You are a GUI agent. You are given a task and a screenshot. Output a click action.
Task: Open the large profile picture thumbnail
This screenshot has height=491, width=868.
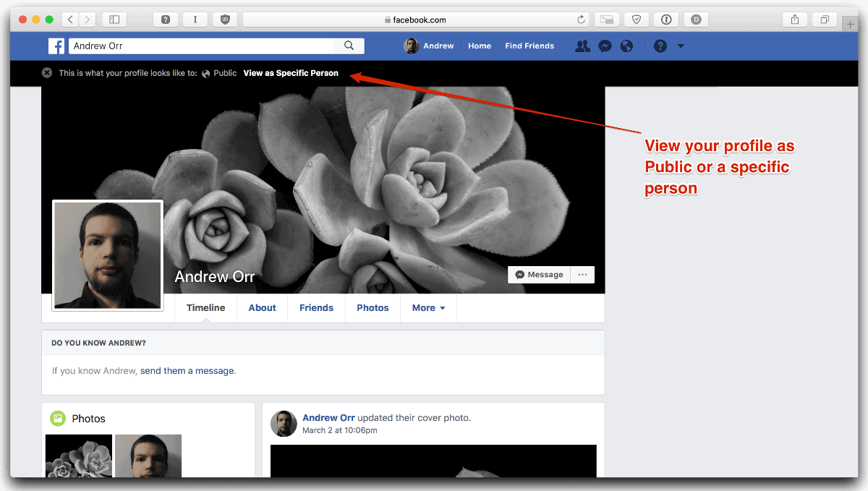tap(108, 255)
